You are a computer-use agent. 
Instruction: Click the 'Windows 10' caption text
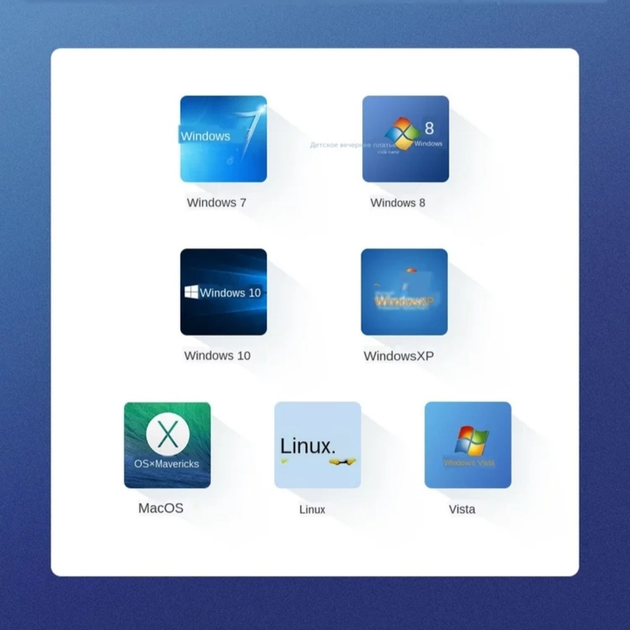(x=217, y=356)
